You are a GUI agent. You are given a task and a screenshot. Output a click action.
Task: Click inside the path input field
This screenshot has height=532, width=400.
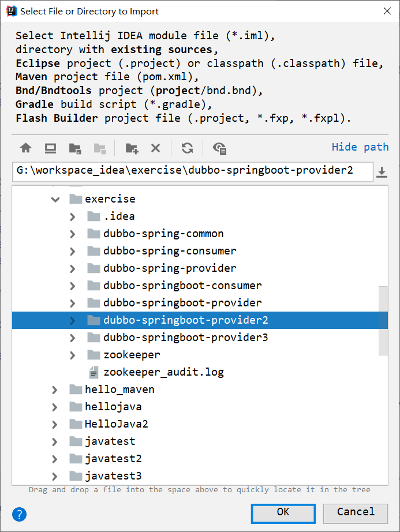(190, 171)
